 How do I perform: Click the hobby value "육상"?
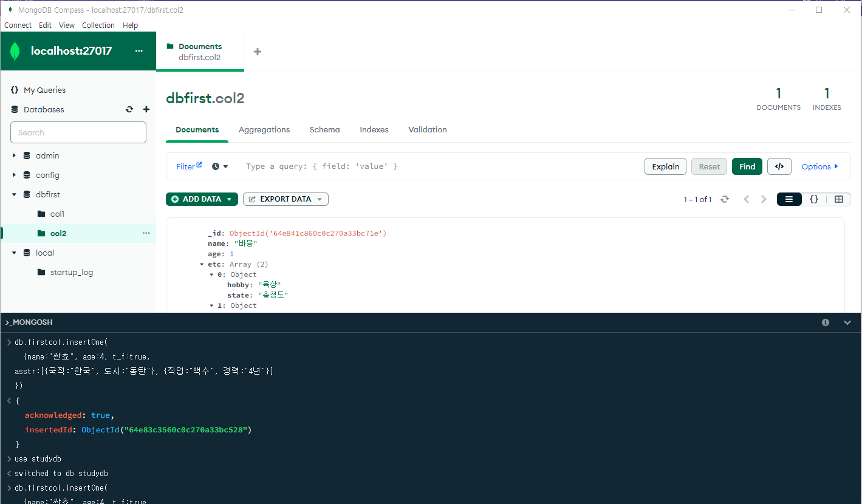(x=270, y=285)
